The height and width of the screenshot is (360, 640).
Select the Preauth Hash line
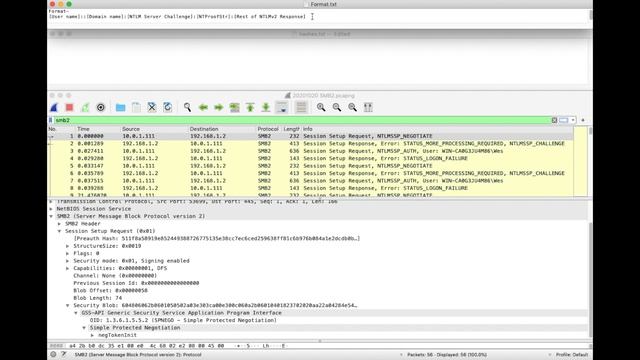pos(216,238)
